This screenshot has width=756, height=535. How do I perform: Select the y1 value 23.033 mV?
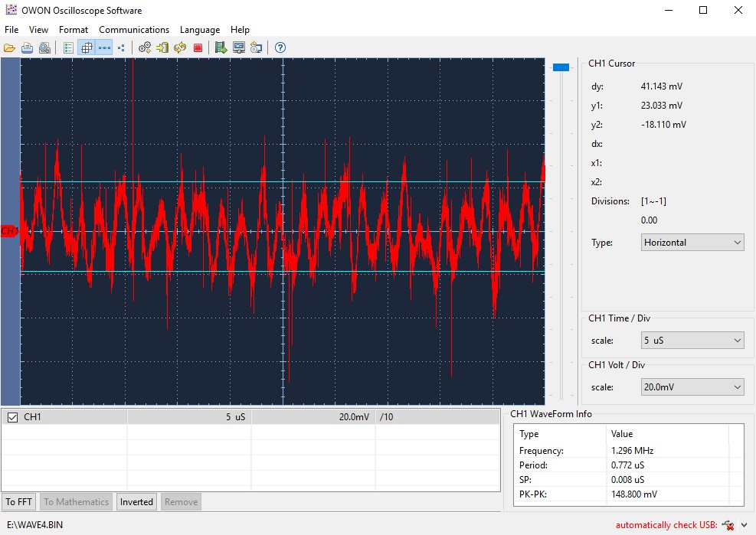tap(662, 105)
